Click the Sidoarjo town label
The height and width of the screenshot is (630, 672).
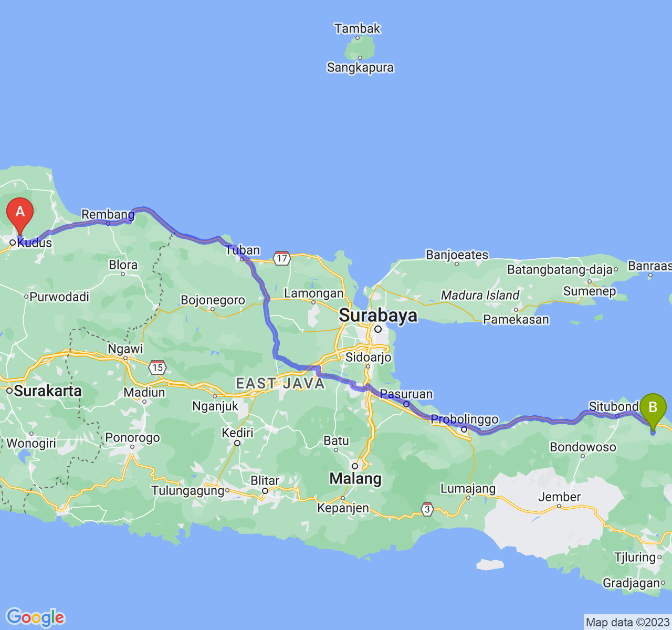click(369, 357)
